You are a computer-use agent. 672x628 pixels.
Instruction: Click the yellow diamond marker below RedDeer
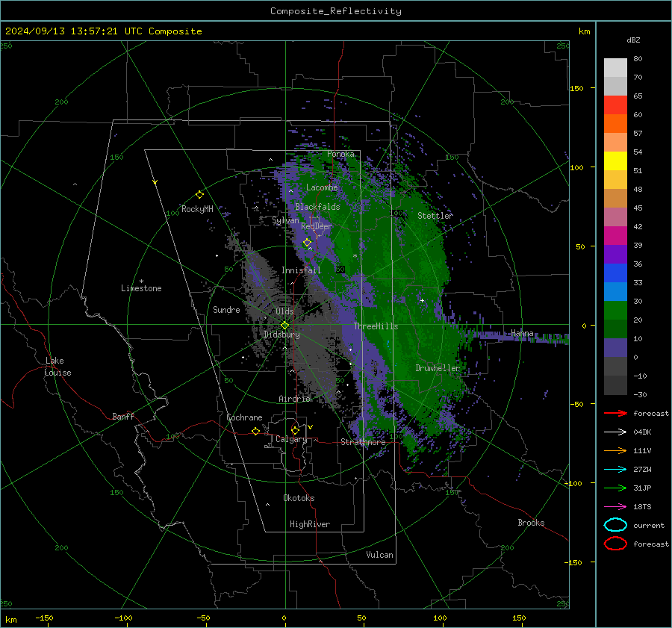tap(307, 243)
